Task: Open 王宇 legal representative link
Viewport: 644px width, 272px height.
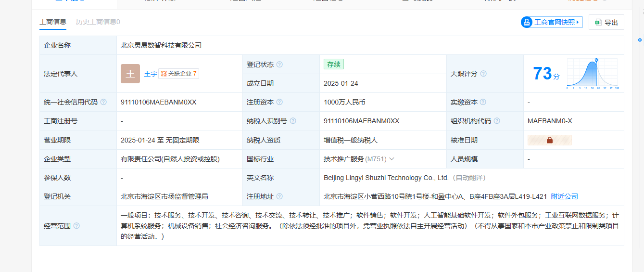Action: [151, 74]
